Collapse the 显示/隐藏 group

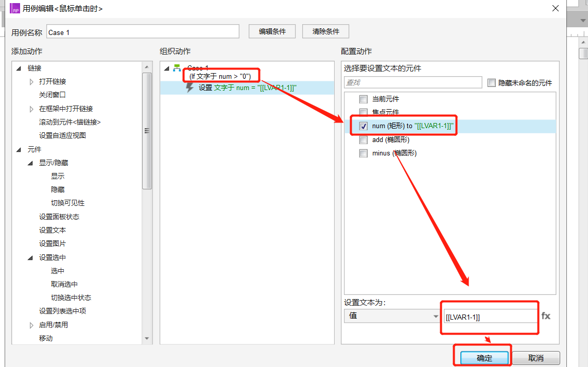[30, 163]
